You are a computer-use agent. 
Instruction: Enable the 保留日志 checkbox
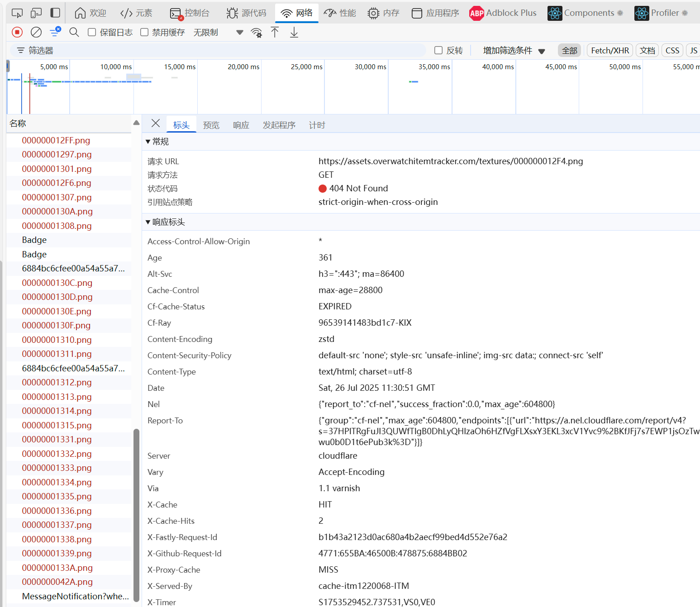pyautogui.click(x=92, y=32)
